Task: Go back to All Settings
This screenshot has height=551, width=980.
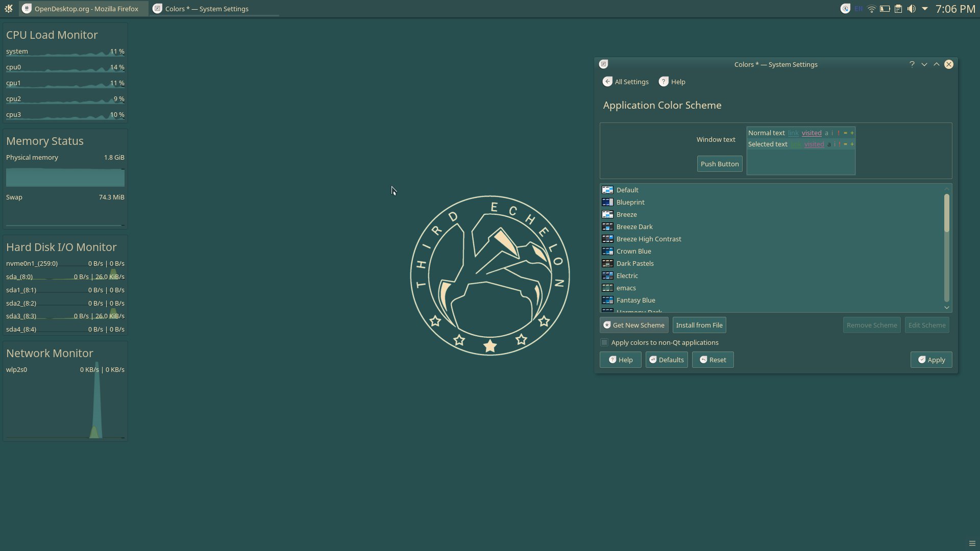Action: click(626, 82)
